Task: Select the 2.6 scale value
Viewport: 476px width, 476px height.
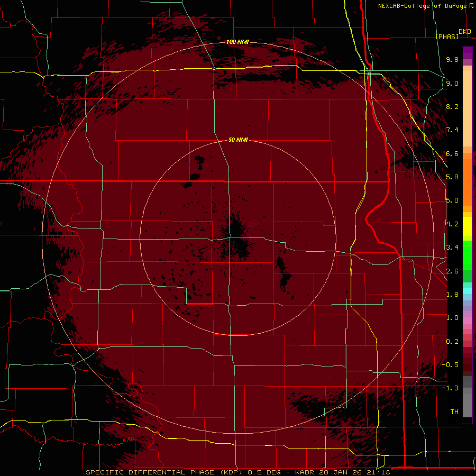Action: (452, 271)
